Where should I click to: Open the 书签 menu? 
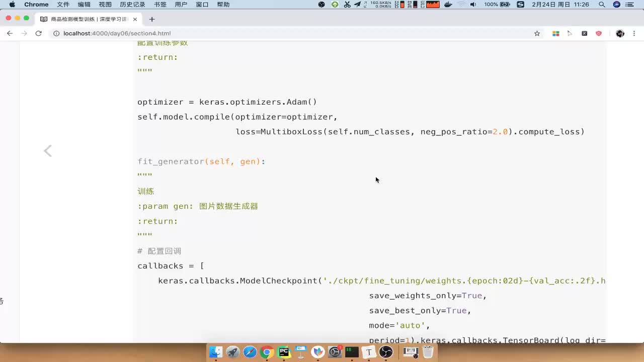pos(160,5)
